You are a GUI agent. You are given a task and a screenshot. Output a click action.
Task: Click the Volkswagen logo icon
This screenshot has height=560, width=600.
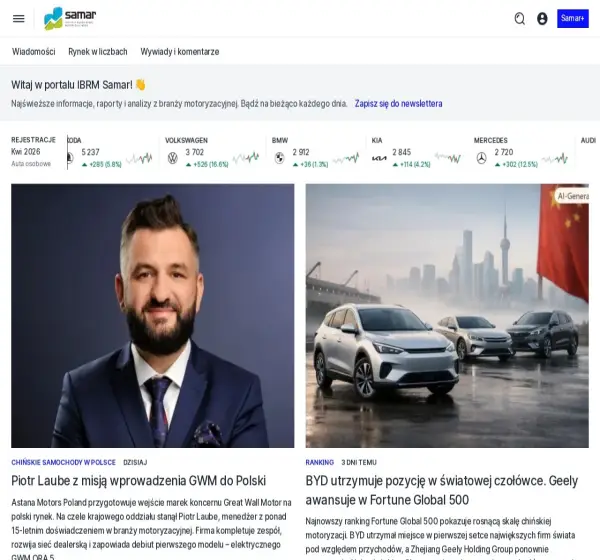click(173, 158)
